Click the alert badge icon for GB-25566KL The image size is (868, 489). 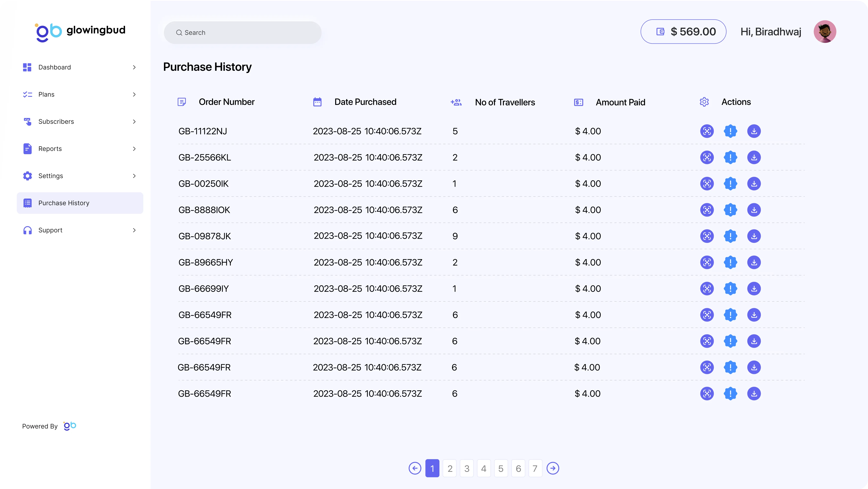pyautogui.click(x=730, y=157)
